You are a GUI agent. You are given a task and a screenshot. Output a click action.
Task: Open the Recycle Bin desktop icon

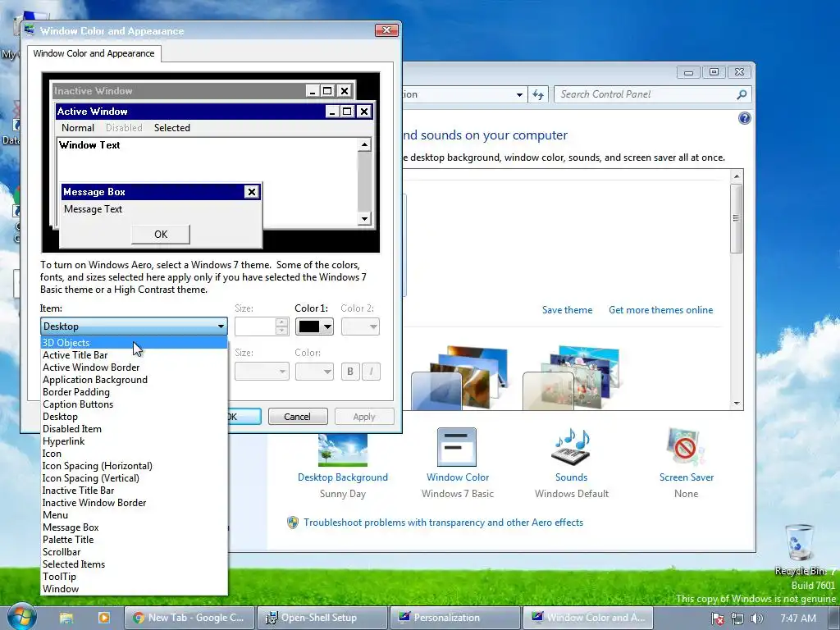(x=801, y=550)
